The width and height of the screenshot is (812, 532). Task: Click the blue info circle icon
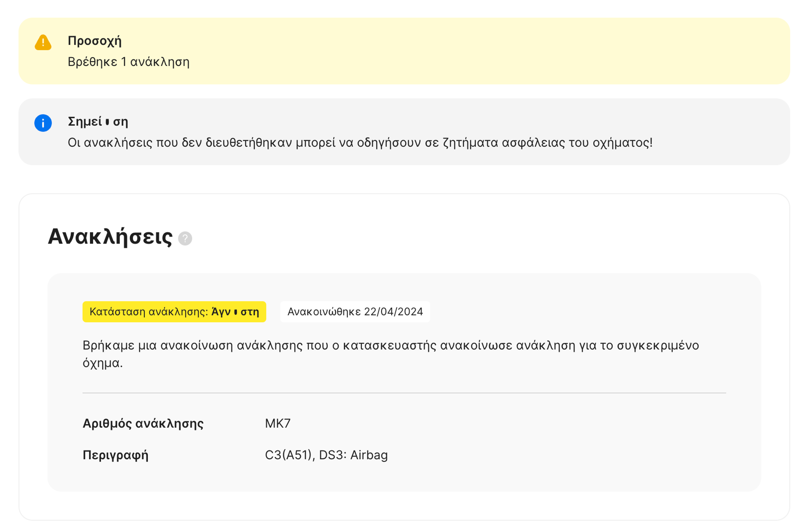pos(43,123)
